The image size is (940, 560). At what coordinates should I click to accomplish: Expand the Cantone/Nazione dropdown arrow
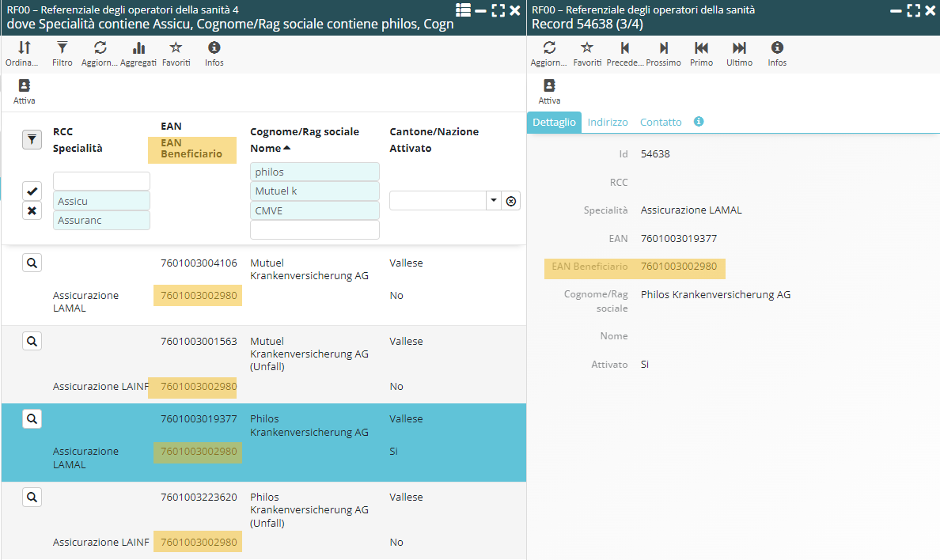click(494, 201)
